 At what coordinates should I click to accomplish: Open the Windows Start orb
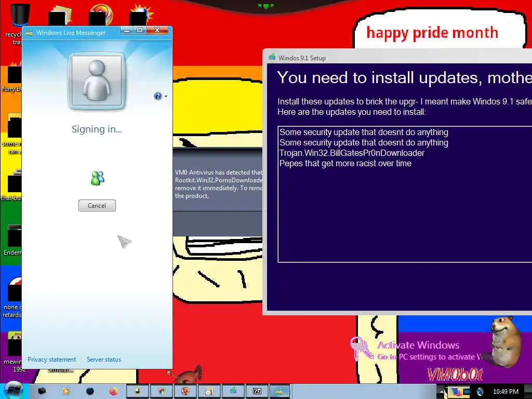tap(13, 391)
